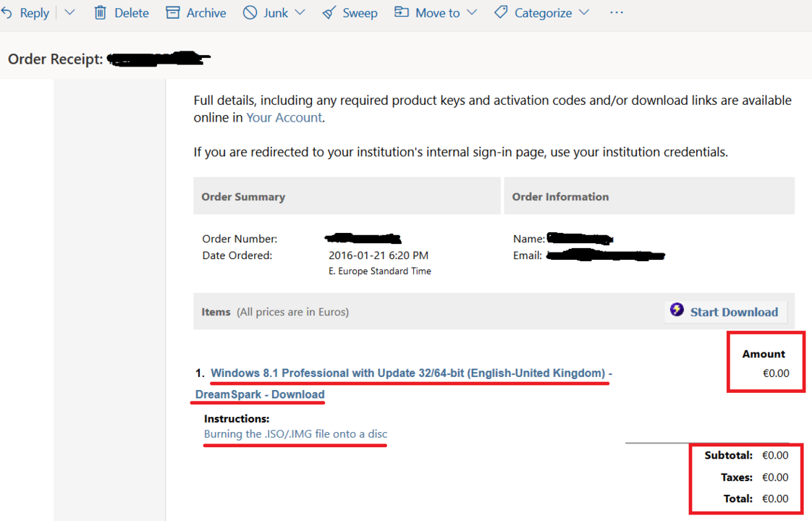
Task: Click the Move to folder icon
Action: 402,13
